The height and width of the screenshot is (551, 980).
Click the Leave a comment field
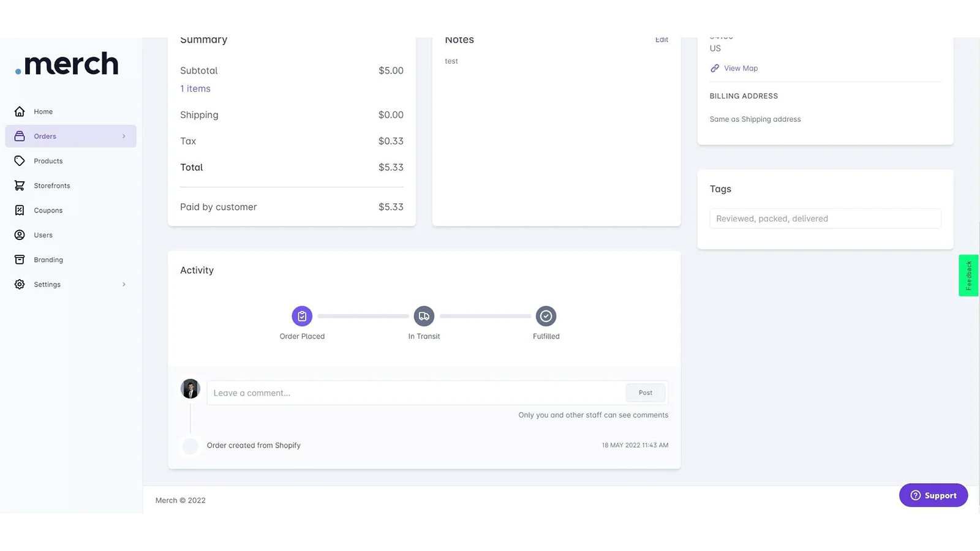pyautogui.click(x=417, y=392)
